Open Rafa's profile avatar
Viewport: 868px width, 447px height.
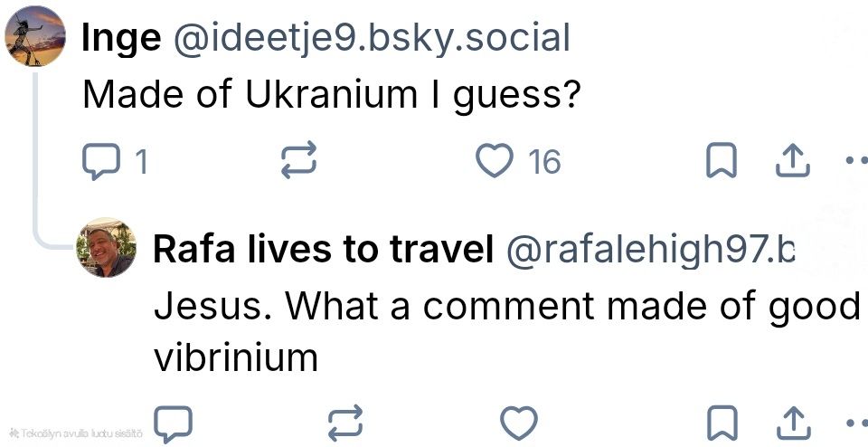point(107,247)
